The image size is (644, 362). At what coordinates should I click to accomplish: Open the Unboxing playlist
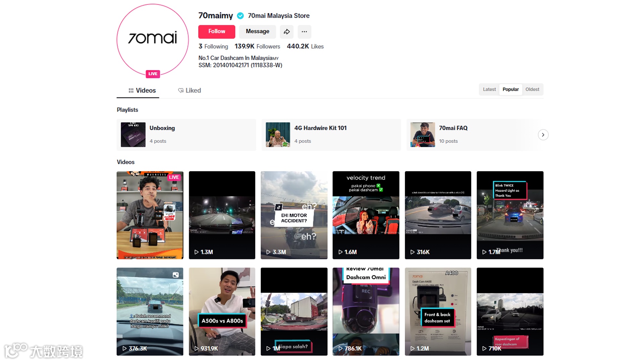tap(186, 135)
